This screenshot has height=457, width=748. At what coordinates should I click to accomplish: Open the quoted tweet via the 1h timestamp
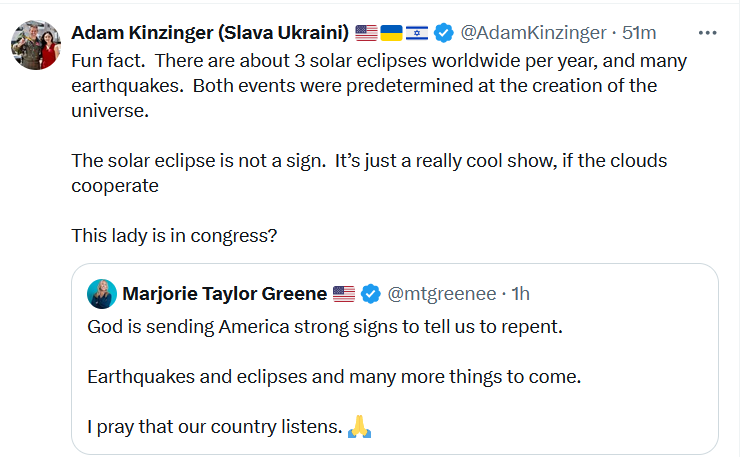521,294
